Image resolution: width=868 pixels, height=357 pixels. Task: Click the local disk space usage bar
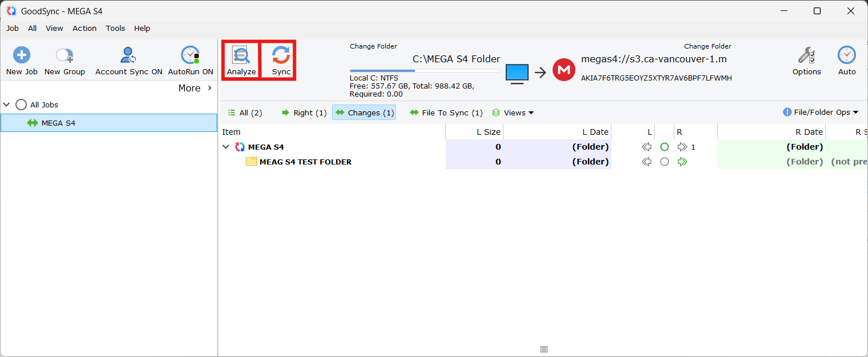(425, 71)
